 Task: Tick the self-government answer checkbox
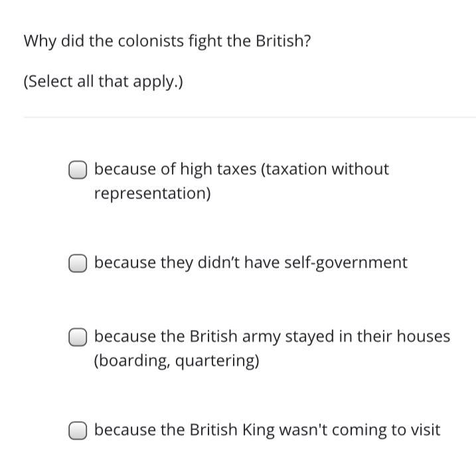78,263
